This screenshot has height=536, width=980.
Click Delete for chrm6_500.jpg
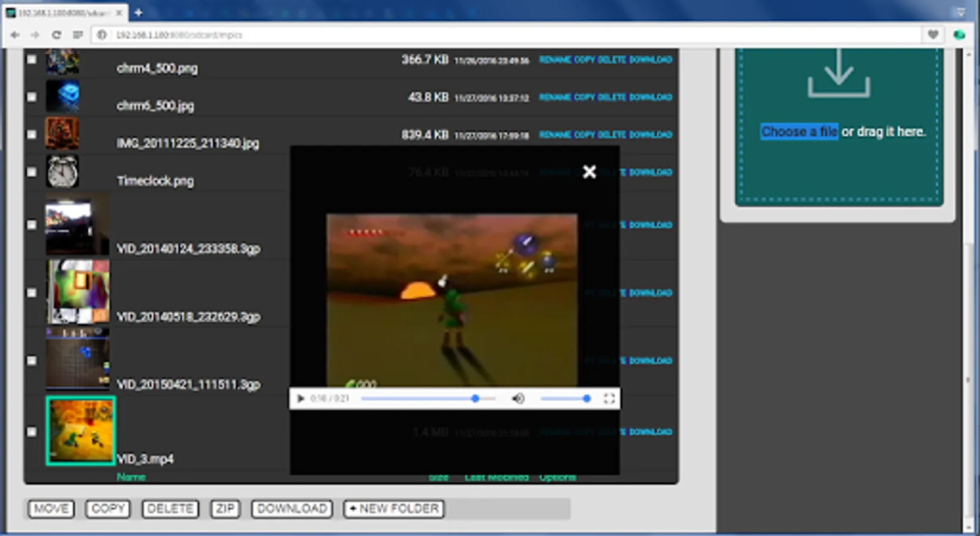(611, 97)
